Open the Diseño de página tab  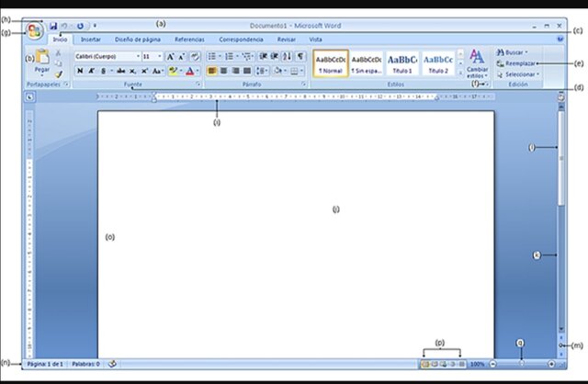[138, 40]
